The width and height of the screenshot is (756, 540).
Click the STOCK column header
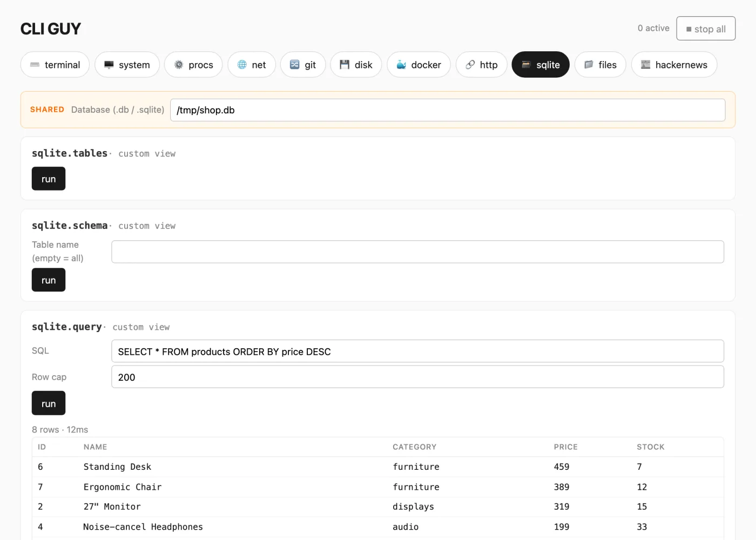[x=651, y=447]
